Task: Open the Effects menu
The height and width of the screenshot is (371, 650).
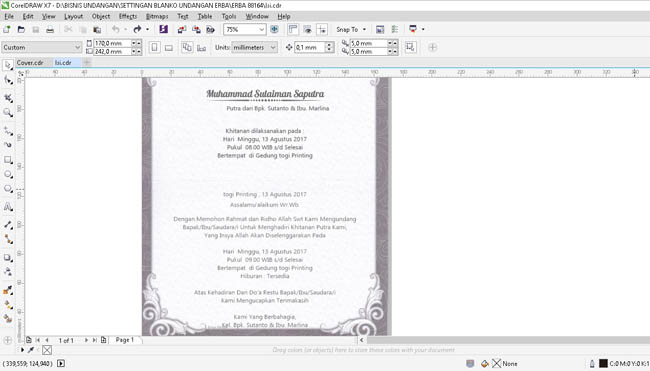Action: [128, 16]
